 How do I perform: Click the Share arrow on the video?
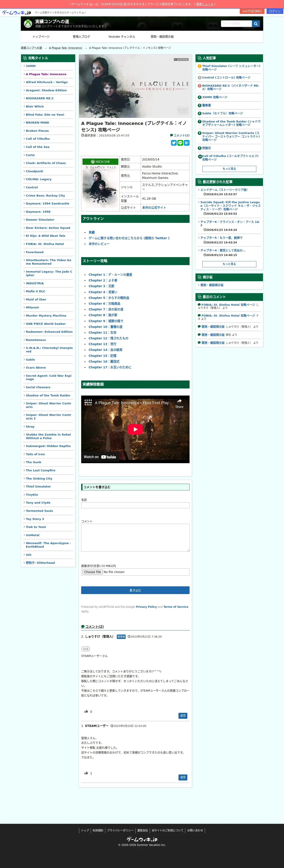(179, 403)
